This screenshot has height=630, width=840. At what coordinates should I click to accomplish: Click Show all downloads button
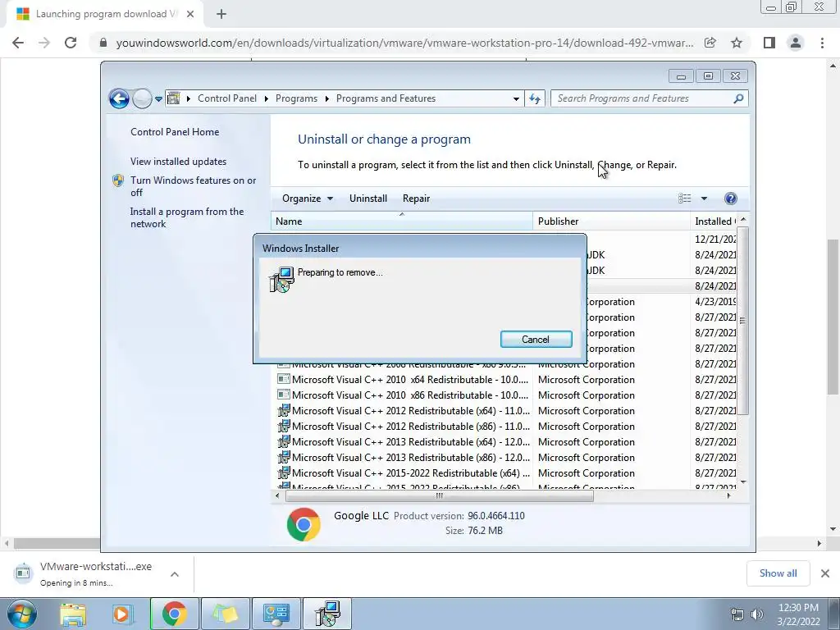[x=778, y=573]
